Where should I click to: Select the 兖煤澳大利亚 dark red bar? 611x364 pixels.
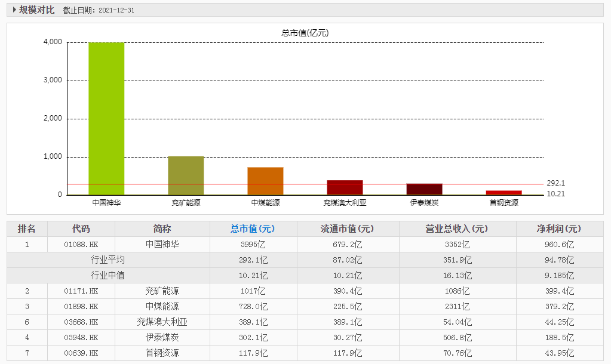(x=345, y=187)
